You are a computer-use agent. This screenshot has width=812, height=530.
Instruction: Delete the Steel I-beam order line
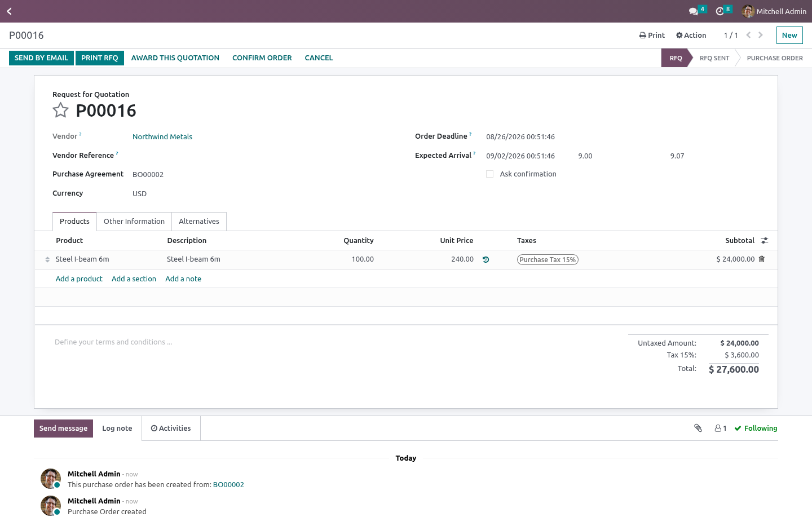(x=762, y=259)
